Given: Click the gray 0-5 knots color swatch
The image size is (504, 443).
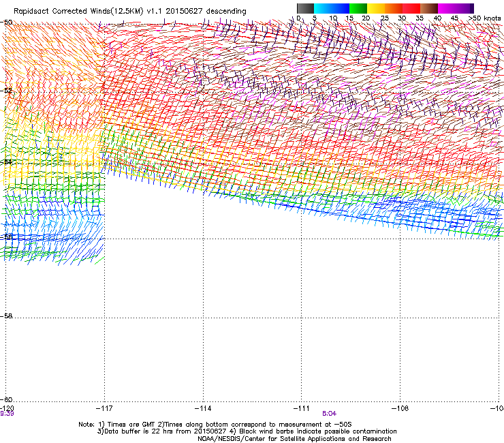Looking at the screenshot, I should [305, 8].
